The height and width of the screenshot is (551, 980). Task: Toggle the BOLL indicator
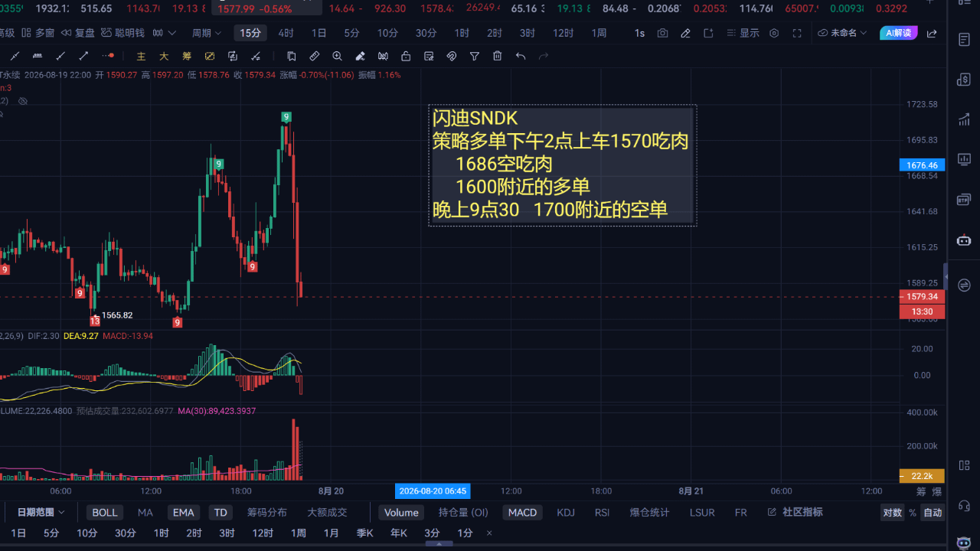pos(105,512)
